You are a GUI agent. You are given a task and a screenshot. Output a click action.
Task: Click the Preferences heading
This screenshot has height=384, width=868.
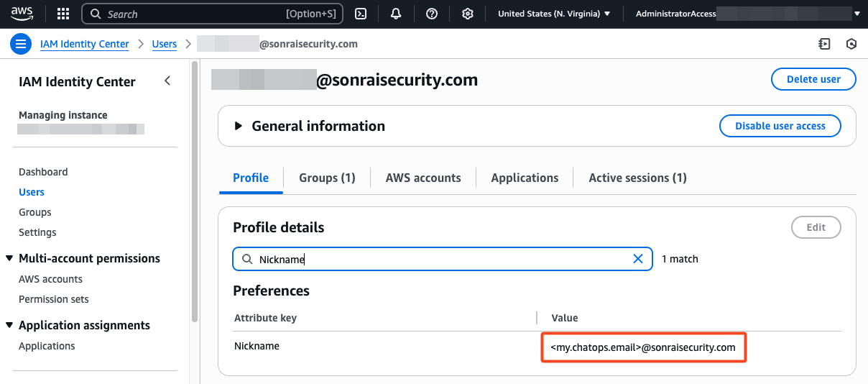point(271,291)
